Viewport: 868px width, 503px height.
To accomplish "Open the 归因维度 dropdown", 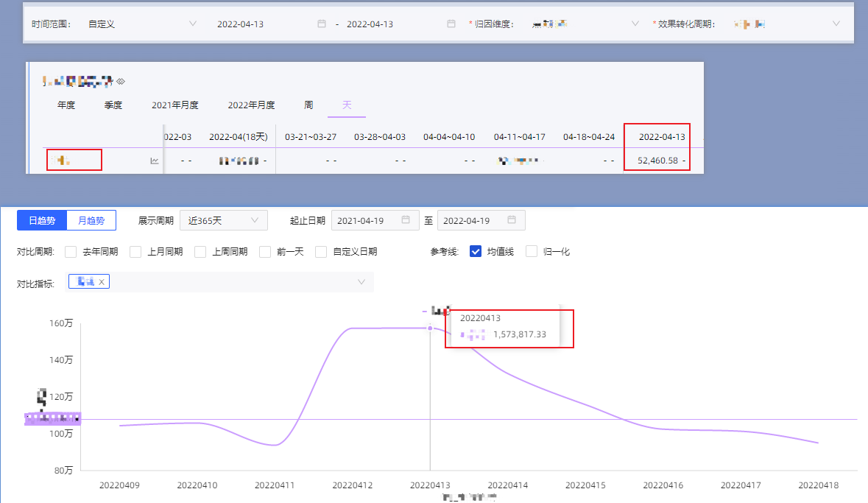I will click(x=585, y=24).
